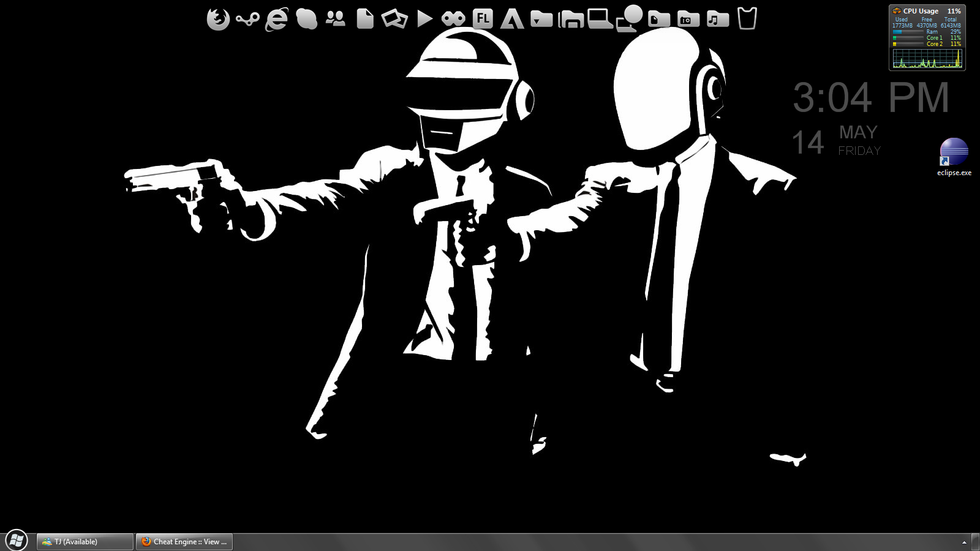The height and width of the screenshot is (551, 980).
Task: Open Internet Explorer from the dock
Action: click(276, 19)
